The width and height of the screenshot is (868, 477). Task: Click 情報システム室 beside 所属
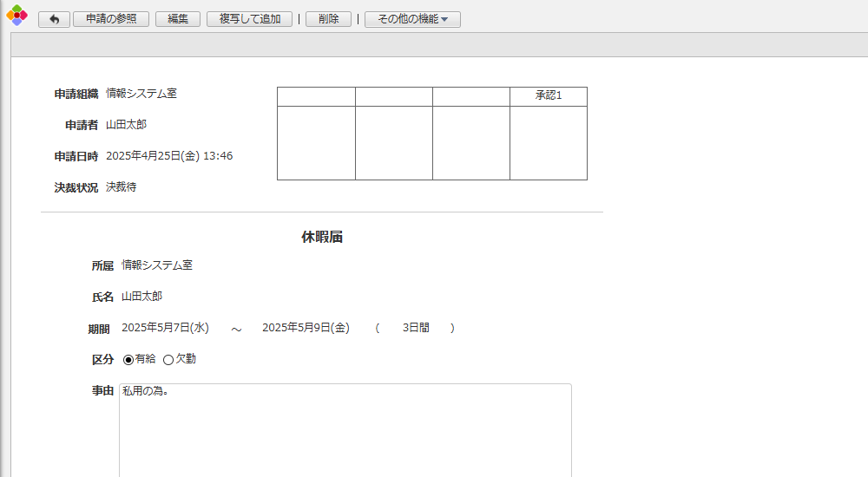point(157,265)
